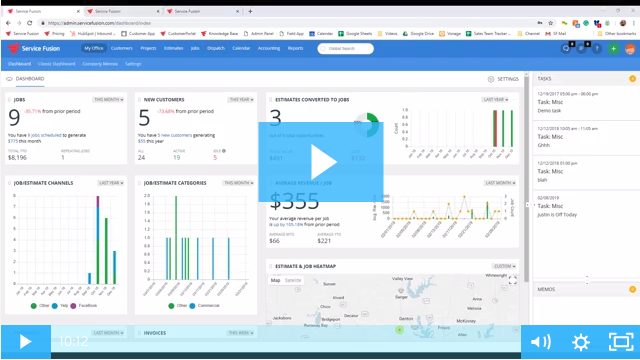This screenshot has height=360, width=640.
Task: Open Jobs widget This Month dropdown
Action: pos(108,100)
